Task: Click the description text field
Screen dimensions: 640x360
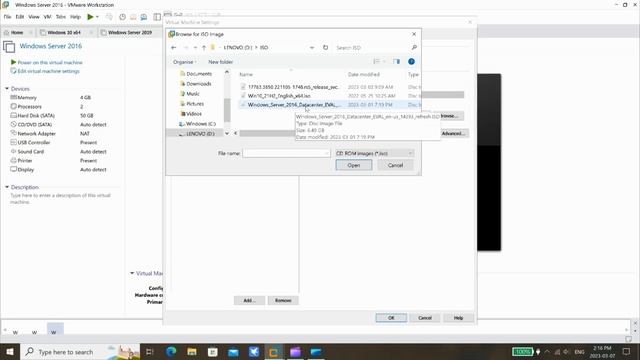Action: (60, 198)
